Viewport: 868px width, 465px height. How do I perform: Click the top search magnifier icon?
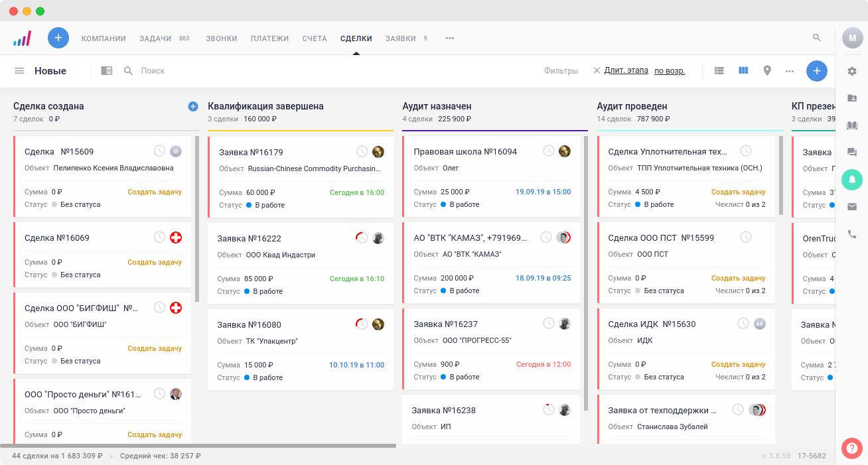coord(817,38)
